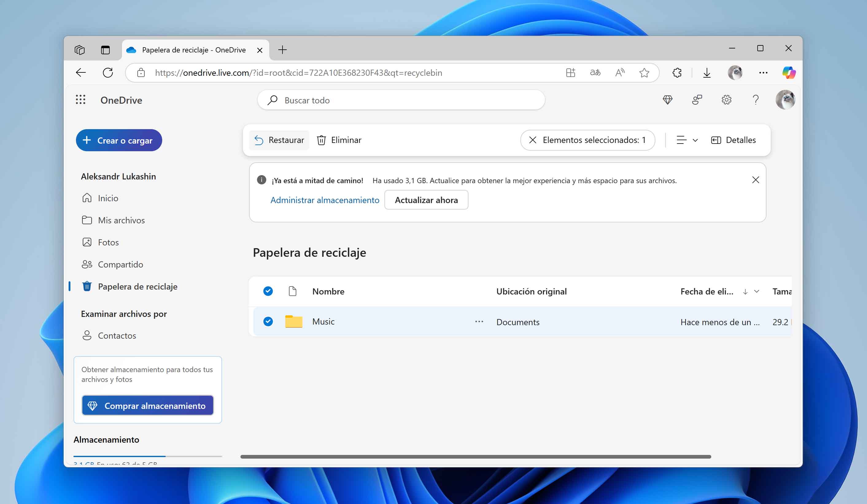Expand the Fecha de eliminación column menu
This screenshot has width=867, height=504.
(x=757, y=291)
